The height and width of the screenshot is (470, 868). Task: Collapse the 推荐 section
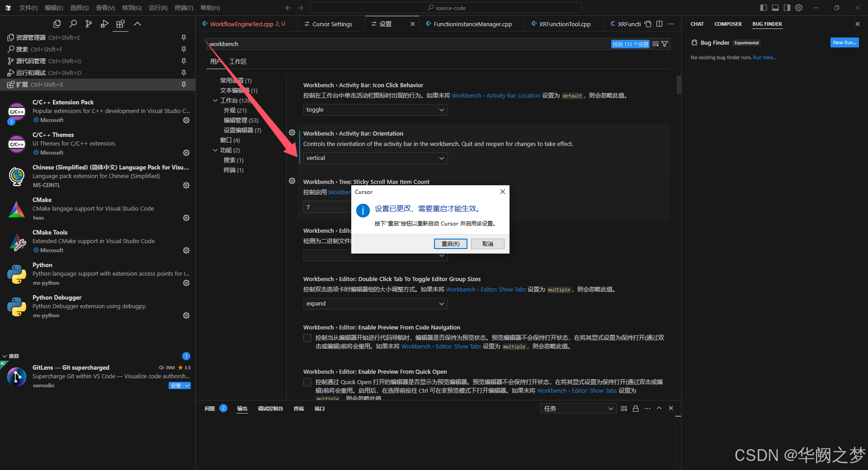coord(5,356)
